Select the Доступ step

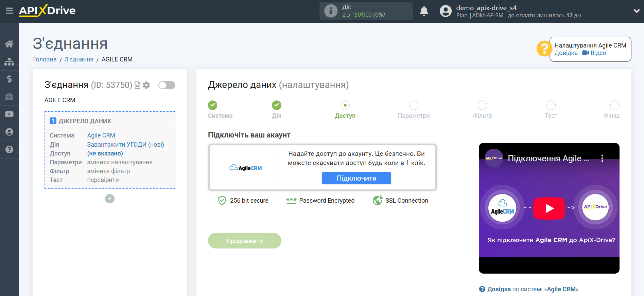click(x=345, y=105)
